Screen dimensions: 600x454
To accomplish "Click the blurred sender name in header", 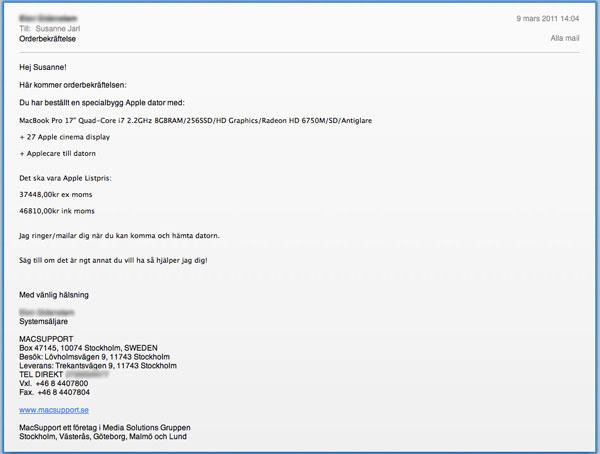I will click(x=48, y=18).
